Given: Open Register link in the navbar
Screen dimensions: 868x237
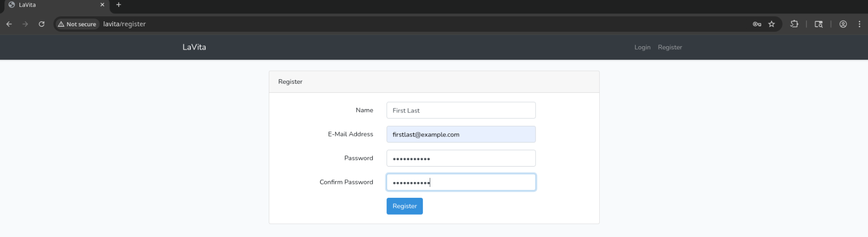Looking at the screenshot, I should point(670,47).
